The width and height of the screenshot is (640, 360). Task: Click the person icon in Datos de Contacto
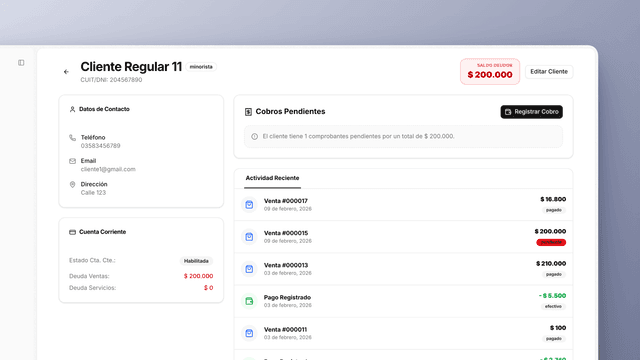pos(72,109)
